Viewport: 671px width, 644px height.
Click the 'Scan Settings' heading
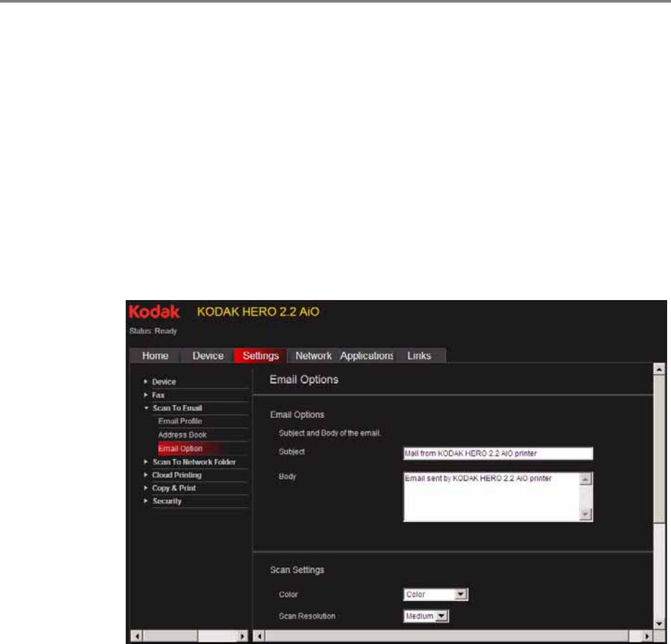[297, 570]
